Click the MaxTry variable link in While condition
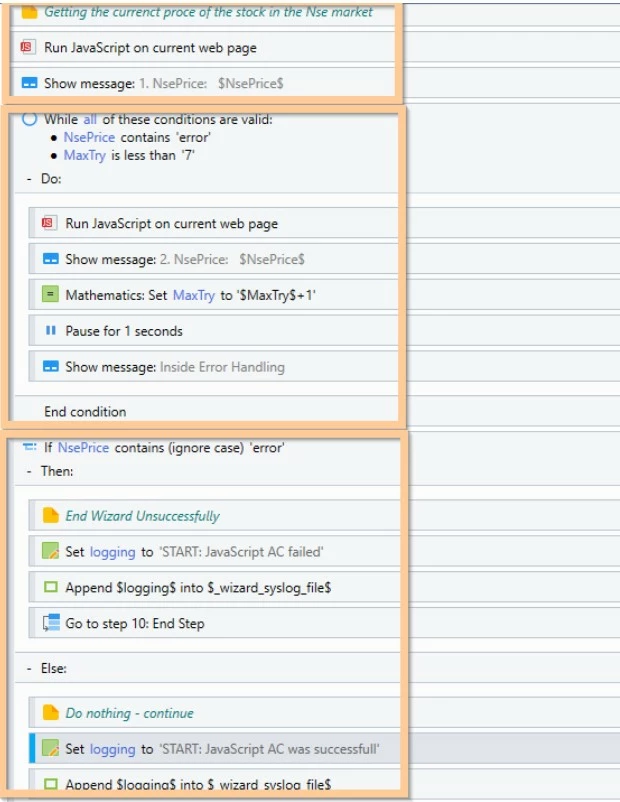The width and height of the screenshot is (620, 802). pos(84,155)
